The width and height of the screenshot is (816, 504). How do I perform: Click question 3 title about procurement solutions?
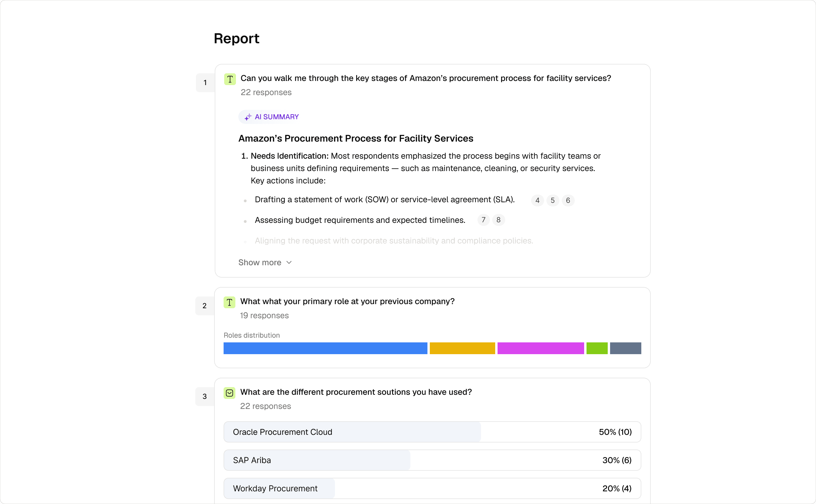click(x=356, y=392)
